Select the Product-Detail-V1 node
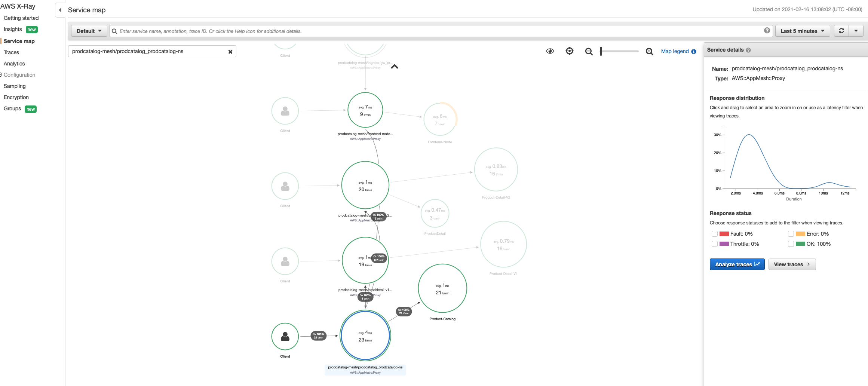 coord(503,244)
